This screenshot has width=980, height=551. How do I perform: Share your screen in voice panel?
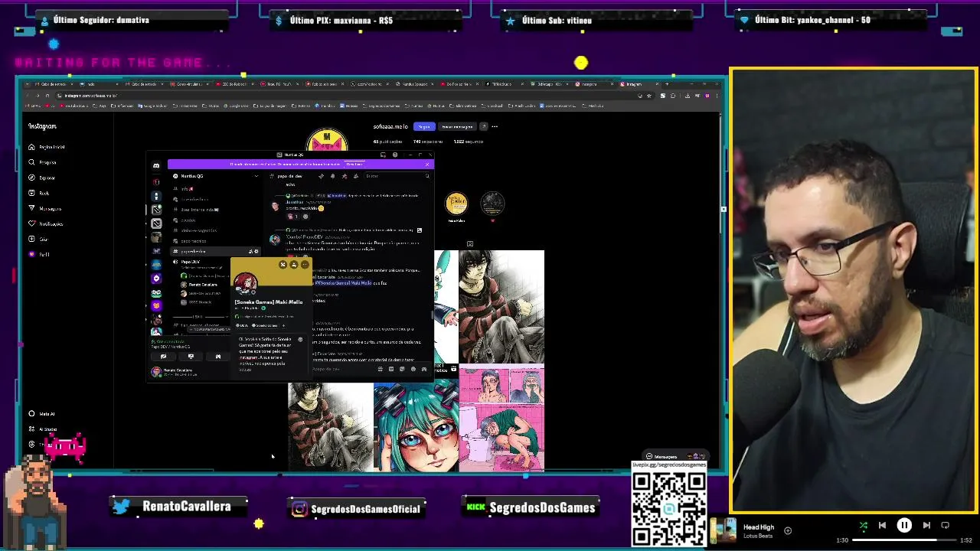pos(191,357)
